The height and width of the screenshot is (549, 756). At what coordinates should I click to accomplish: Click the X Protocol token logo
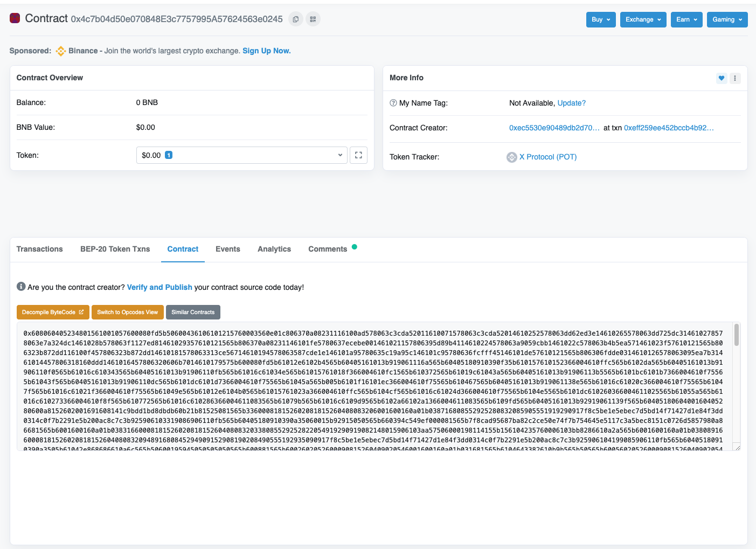pyautogui.click(x=511, y=157)
